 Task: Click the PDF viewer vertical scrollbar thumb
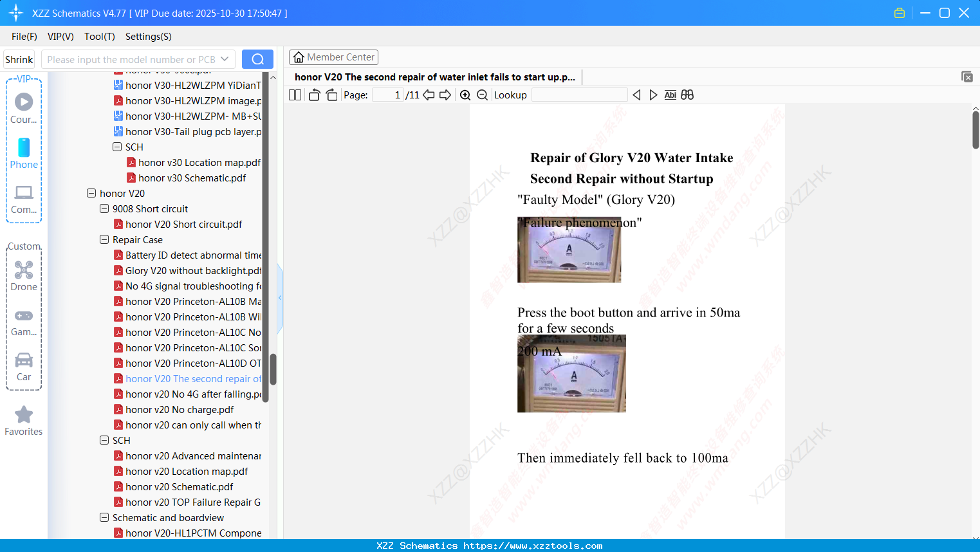click(x=975, y=129)
